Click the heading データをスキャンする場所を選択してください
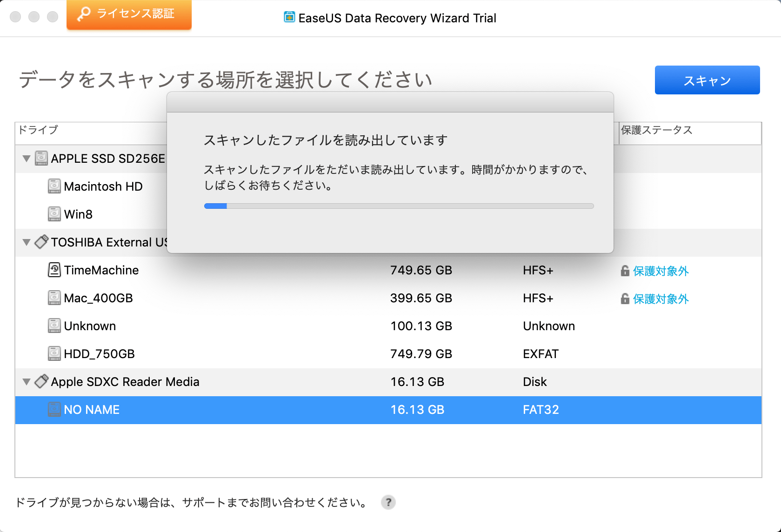This screenshot has width=781, height=532. (226, 80)
